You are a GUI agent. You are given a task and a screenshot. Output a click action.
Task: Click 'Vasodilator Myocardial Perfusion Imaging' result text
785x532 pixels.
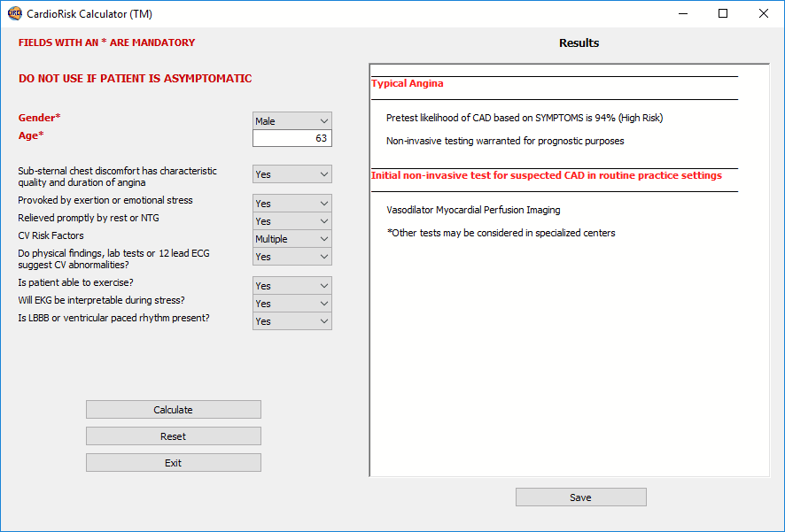(473, 210)
